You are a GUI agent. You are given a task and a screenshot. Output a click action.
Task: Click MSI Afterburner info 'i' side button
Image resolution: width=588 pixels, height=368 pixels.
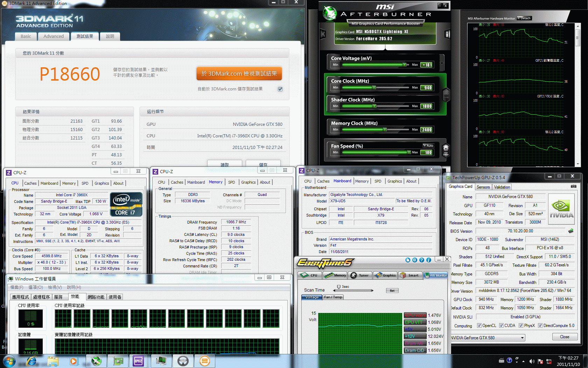pyautogui.click(x=447, y=34)
